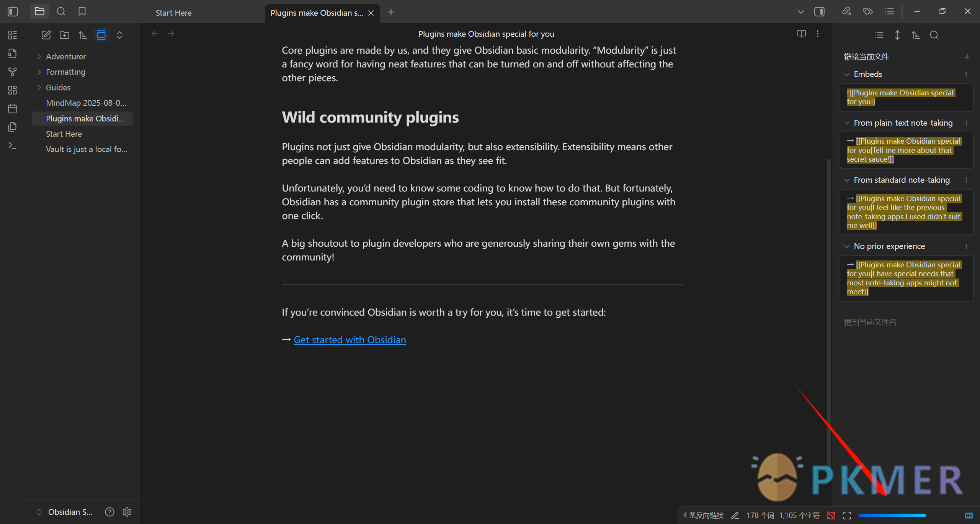Open outgoing links via the link icon

click(846, 11)
